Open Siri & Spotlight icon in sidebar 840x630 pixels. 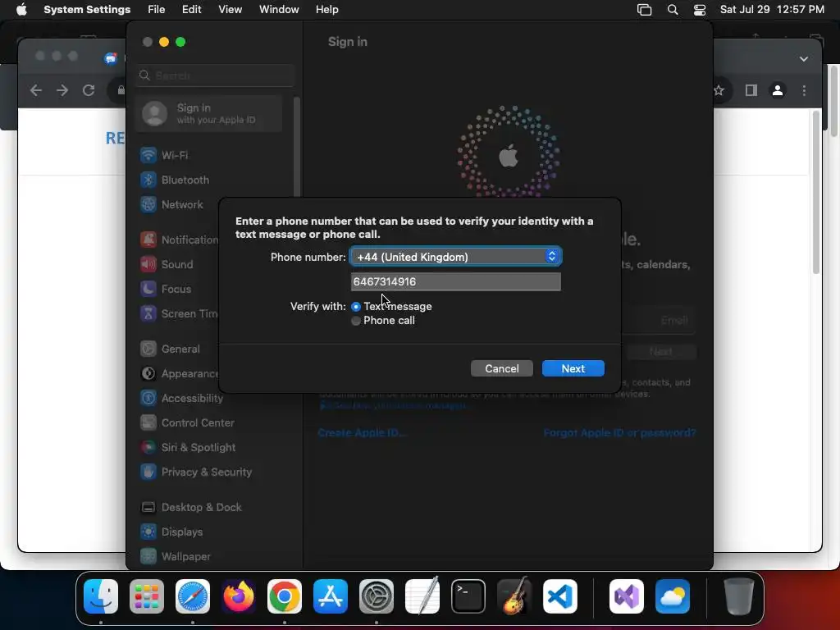click(148, 447)
